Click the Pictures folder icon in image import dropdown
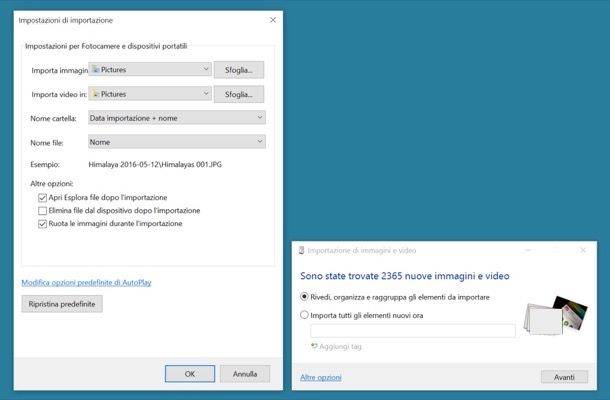610x400 pixels. point(95,70)
